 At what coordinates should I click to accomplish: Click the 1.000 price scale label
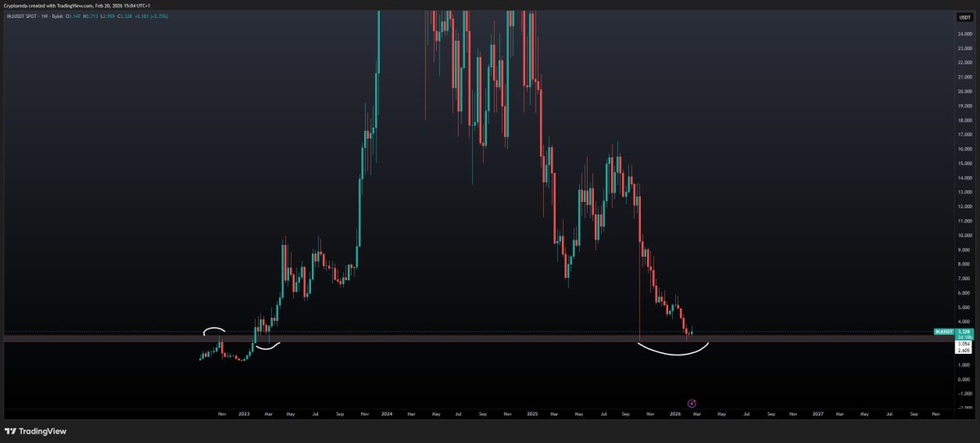pos(964,365)
